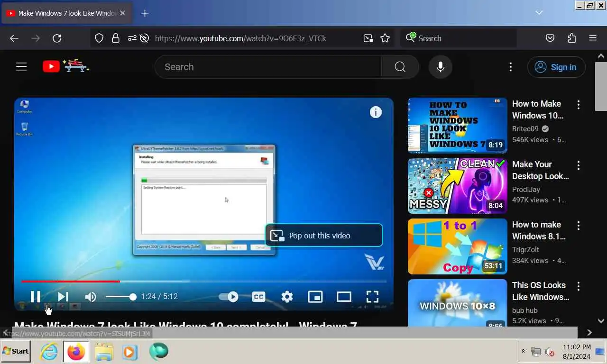Adjust the volume slider handle
Image resolution: width=607 pixels, height=364 pixels.
(133, 297)
